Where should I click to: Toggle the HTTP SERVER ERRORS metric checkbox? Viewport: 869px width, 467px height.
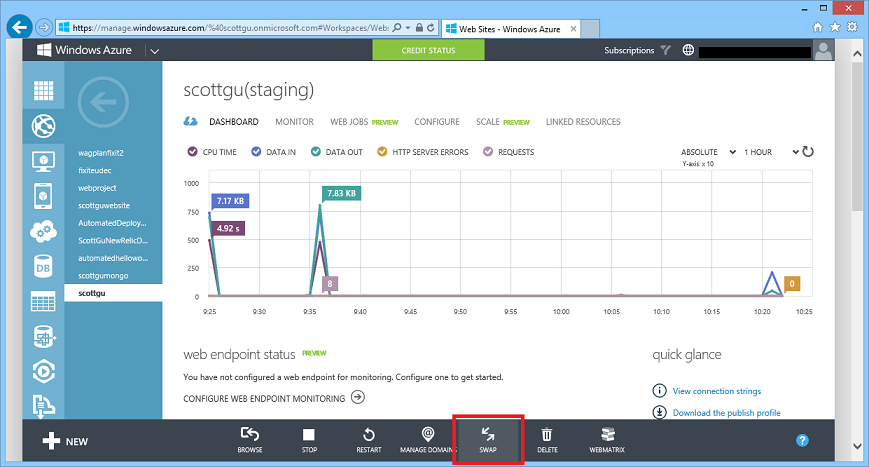click(383, 152)
